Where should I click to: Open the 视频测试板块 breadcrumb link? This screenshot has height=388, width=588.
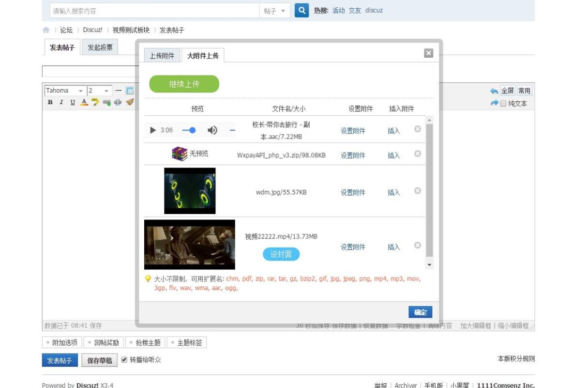(131, 30)
